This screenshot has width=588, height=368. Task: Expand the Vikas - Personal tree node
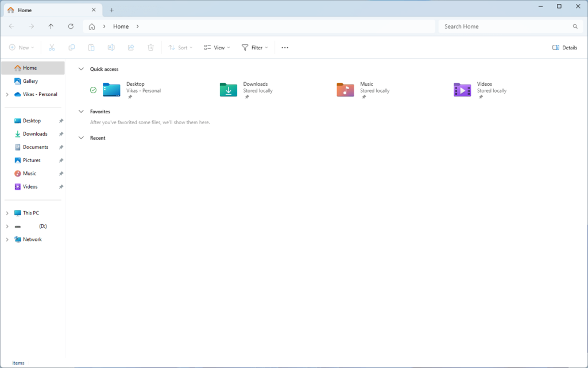click(x=7, y=95)
